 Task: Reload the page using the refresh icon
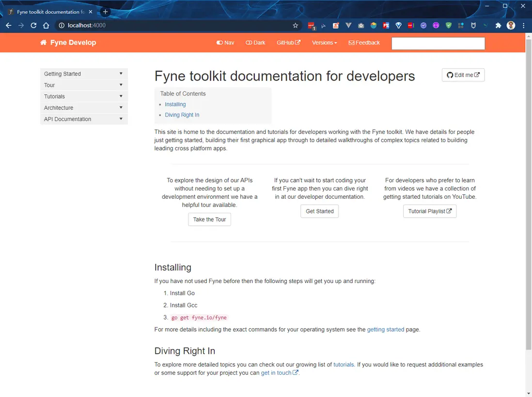pos(33,26)
